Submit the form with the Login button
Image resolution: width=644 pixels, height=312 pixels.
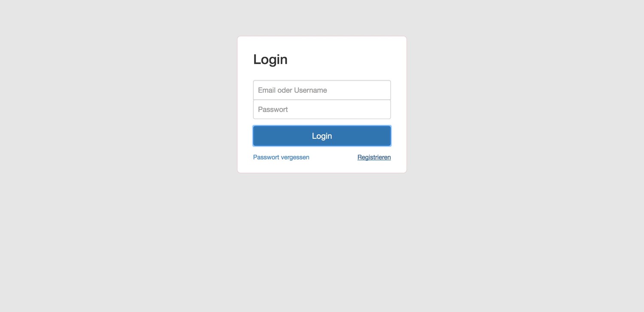(322, 136)
